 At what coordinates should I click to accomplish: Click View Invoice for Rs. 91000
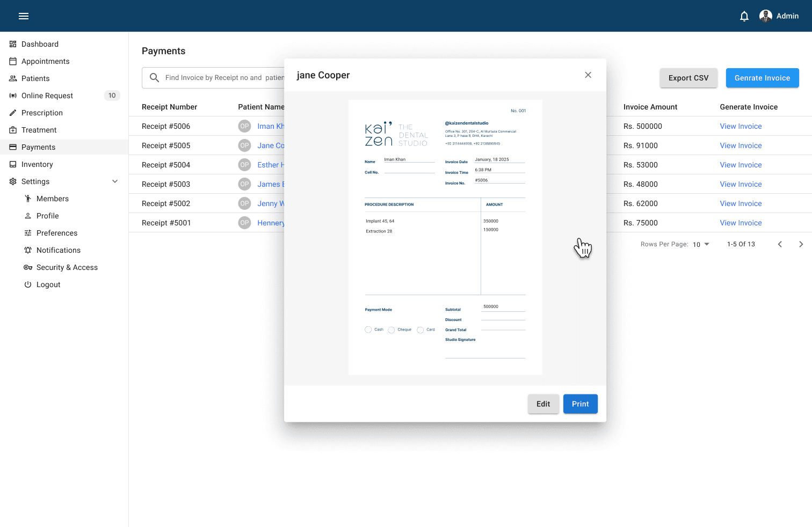(x=741, y=145)
